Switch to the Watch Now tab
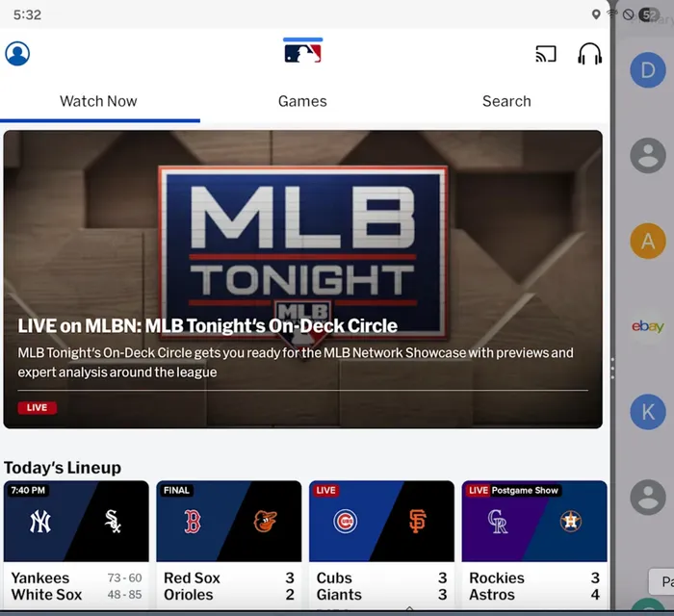The image size is (674, 616). pos(98,101)
